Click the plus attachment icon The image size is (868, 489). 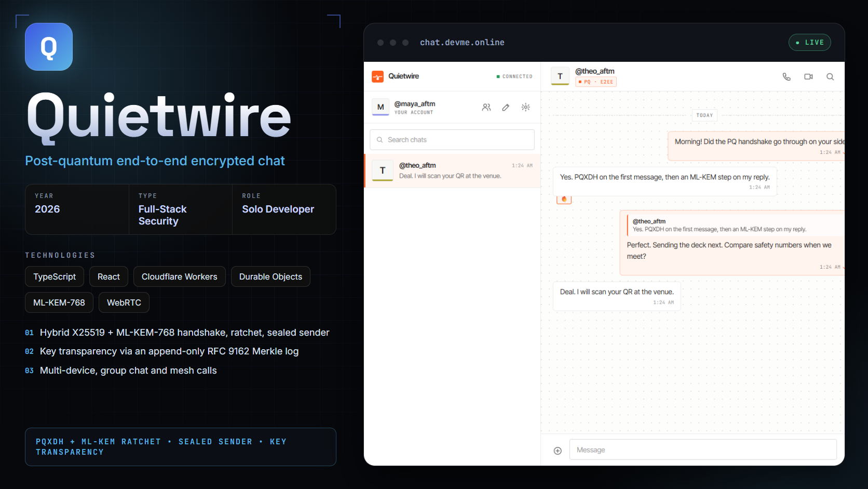coord(558,451)
